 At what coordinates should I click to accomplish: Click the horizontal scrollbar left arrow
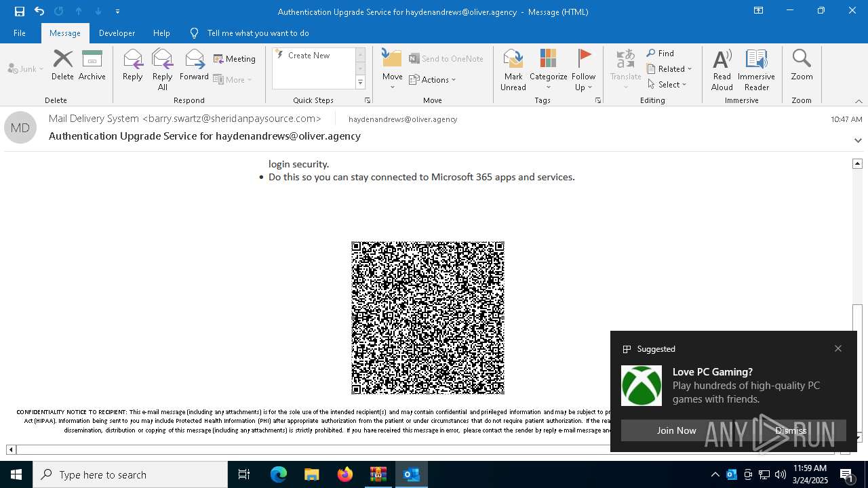click(x=11, y=449)
